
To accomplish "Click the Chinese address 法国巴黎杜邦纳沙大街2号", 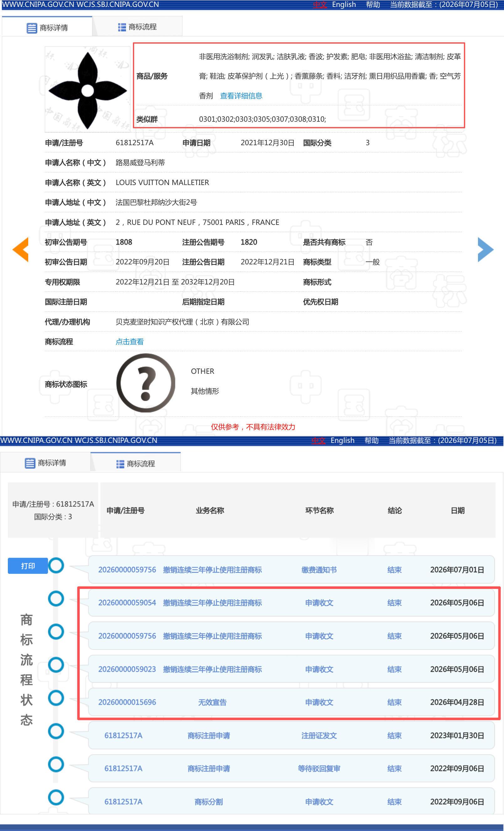I will [x=156, y=202].
